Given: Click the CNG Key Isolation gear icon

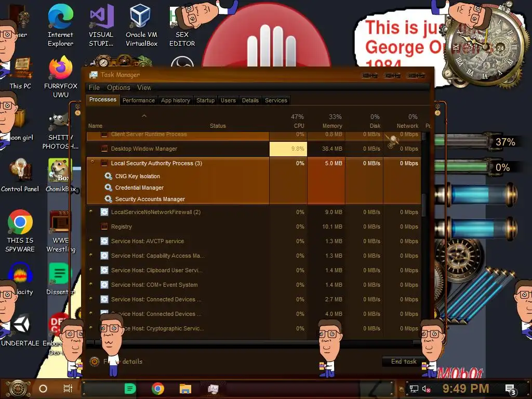Looking at the screenshot, I should click(108, 176).
